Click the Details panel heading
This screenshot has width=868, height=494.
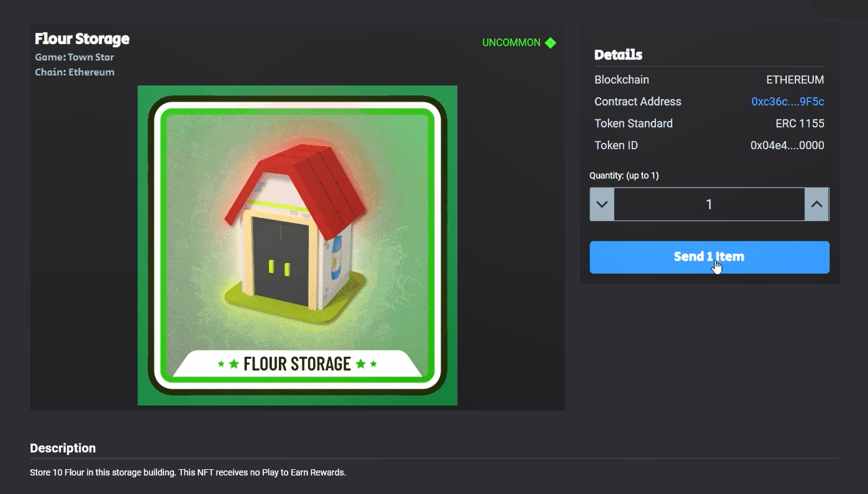point(618,54)
